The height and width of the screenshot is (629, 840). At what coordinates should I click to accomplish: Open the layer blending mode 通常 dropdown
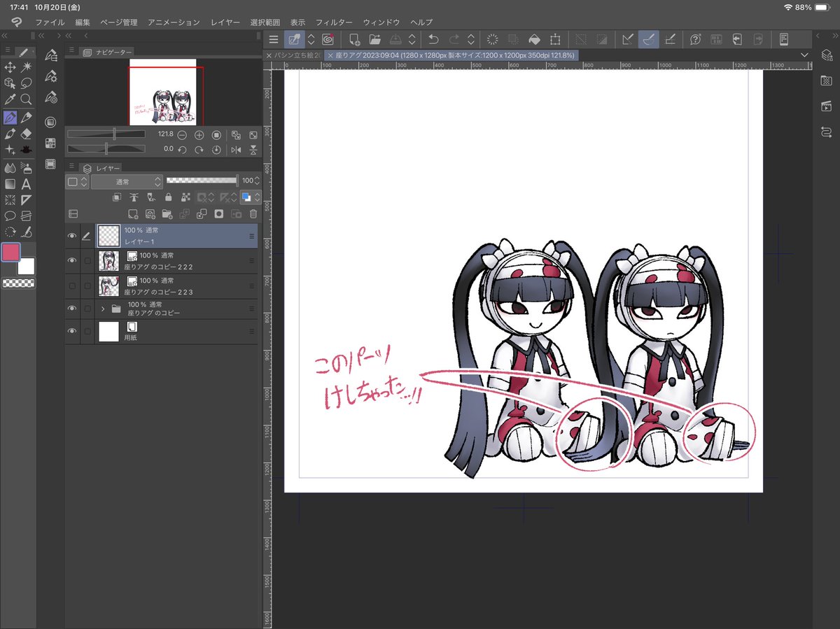tap(126, 181)
